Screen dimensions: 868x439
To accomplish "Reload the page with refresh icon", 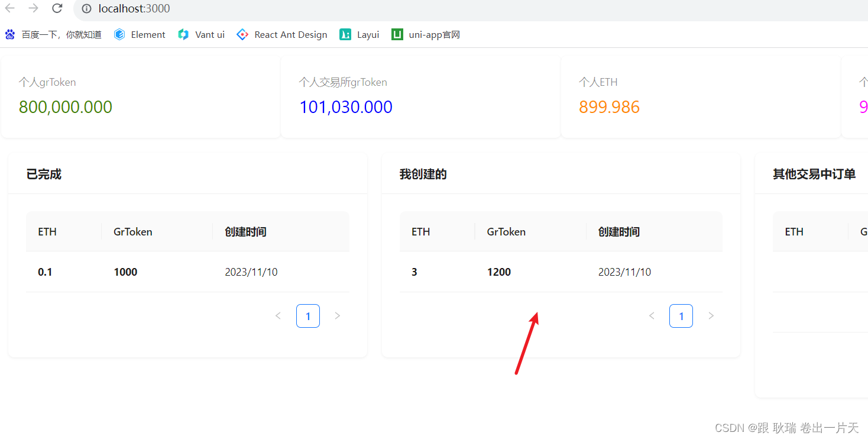I will pyautogui.click(x=57, y=8).
